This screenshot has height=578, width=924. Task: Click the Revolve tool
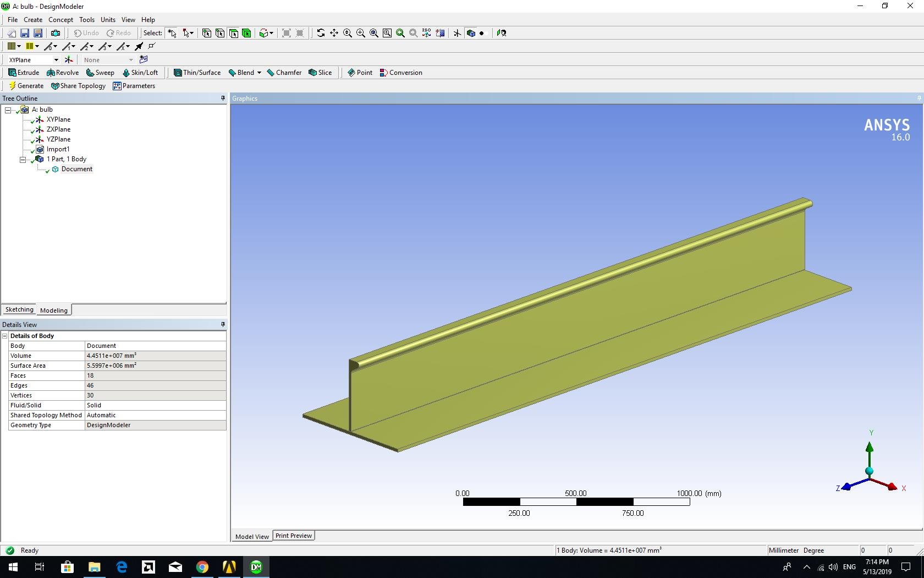coord(63,73)
